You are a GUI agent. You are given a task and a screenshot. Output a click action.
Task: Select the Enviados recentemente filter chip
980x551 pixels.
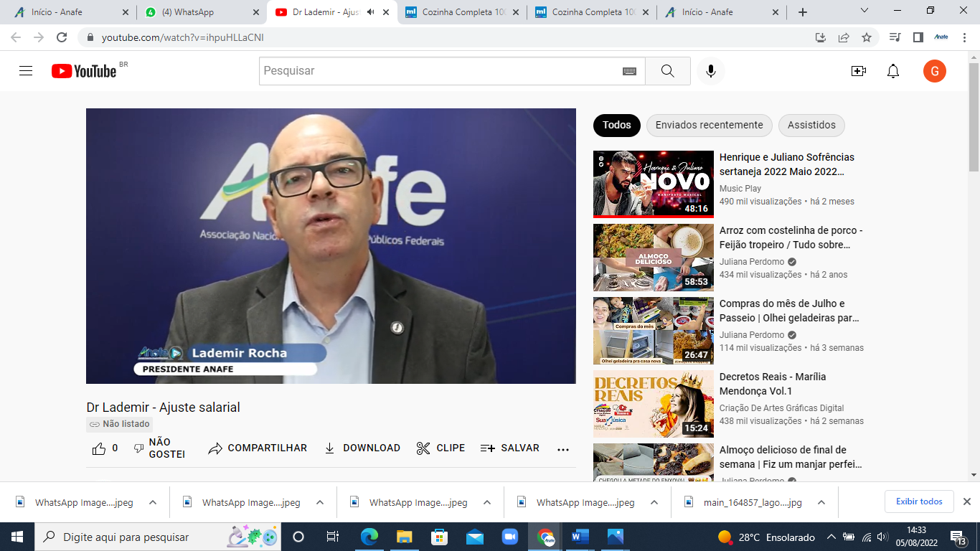(709, 125)
